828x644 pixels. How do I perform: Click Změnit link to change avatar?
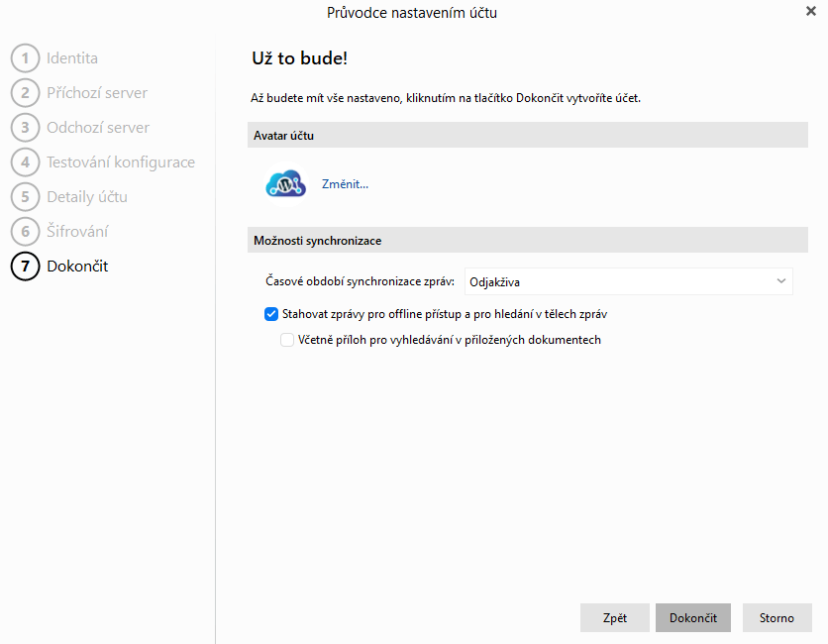coord(345,184)
